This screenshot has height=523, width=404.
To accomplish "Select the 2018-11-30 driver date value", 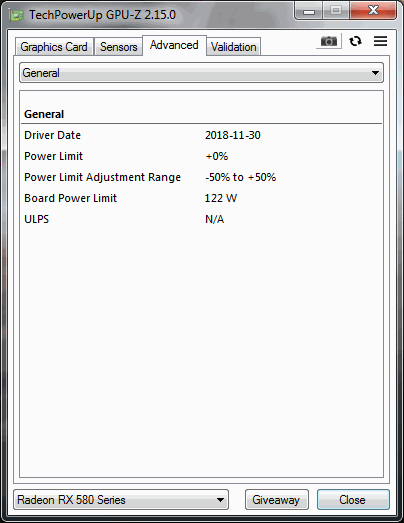I will pos(233,135).
